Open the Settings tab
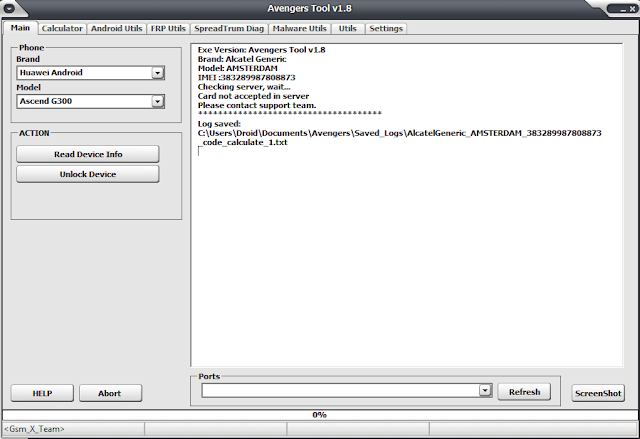 386,29
